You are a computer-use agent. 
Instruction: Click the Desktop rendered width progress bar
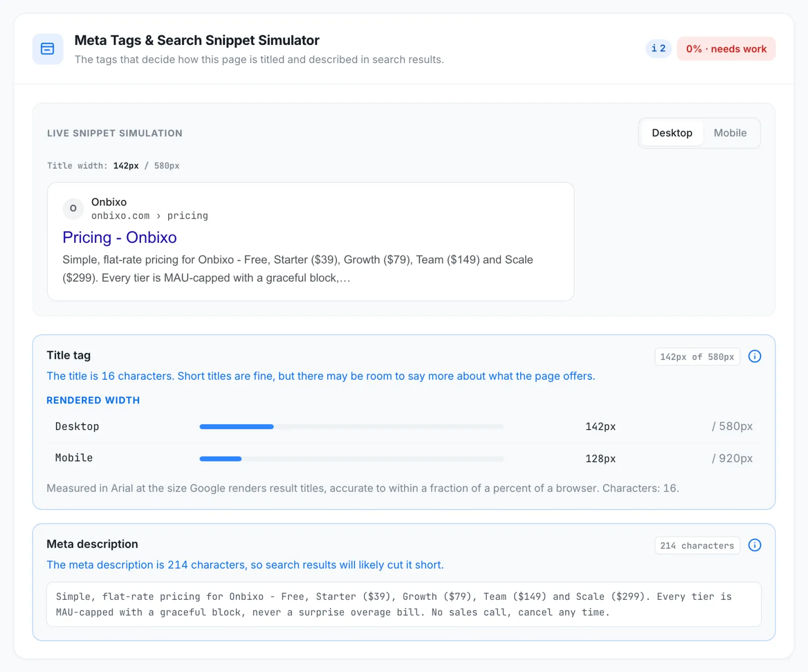(x=351, y=427)
